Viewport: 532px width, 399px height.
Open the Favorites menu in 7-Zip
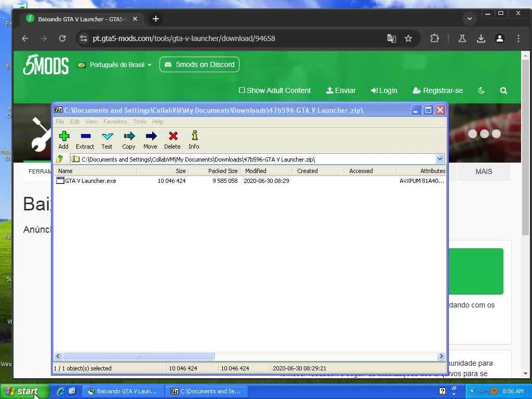pyautogui.click(x=115, y=122)
